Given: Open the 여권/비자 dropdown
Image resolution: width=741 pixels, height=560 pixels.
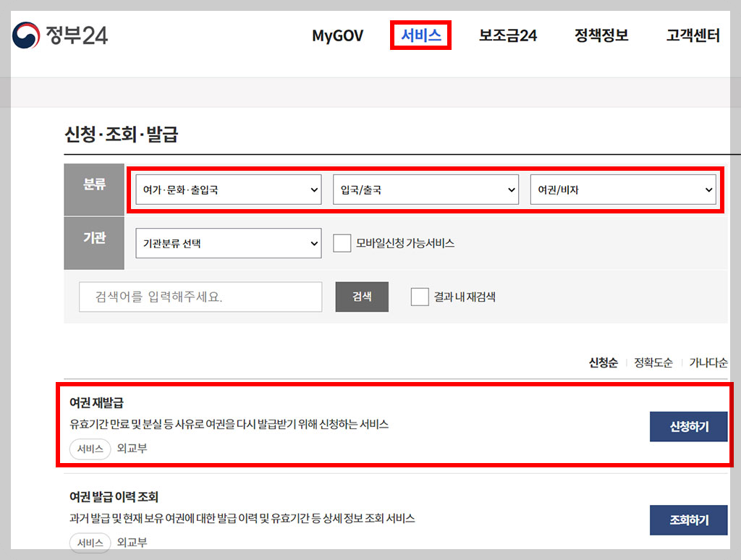Looking at the screenshot, I should [x=623, y=190].
